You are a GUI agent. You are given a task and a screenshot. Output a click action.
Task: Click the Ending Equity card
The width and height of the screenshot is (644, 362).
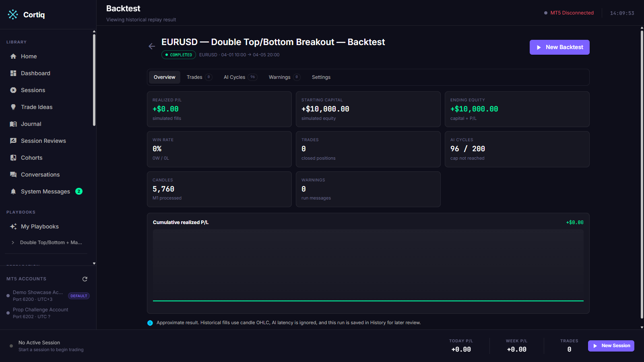(x=517, y=109)
